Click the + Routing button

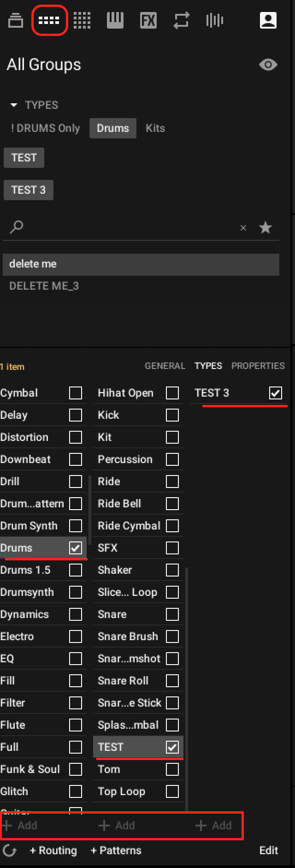tap(53, 850)
